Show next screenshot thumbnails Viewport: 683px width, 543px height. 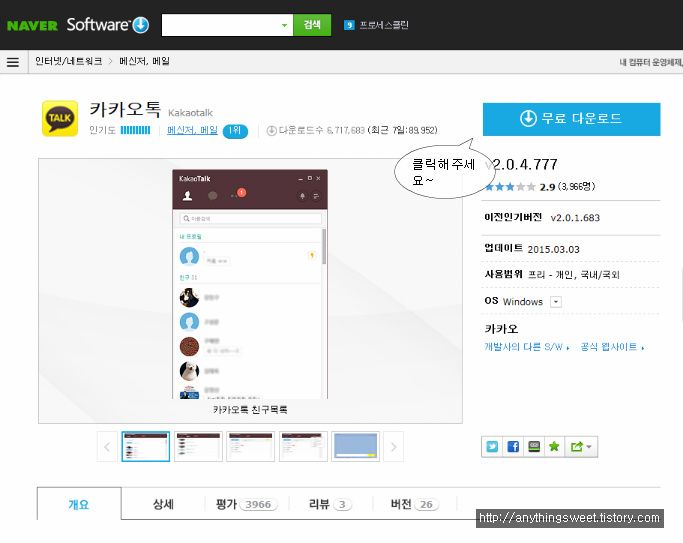click(x=393, y=447)
